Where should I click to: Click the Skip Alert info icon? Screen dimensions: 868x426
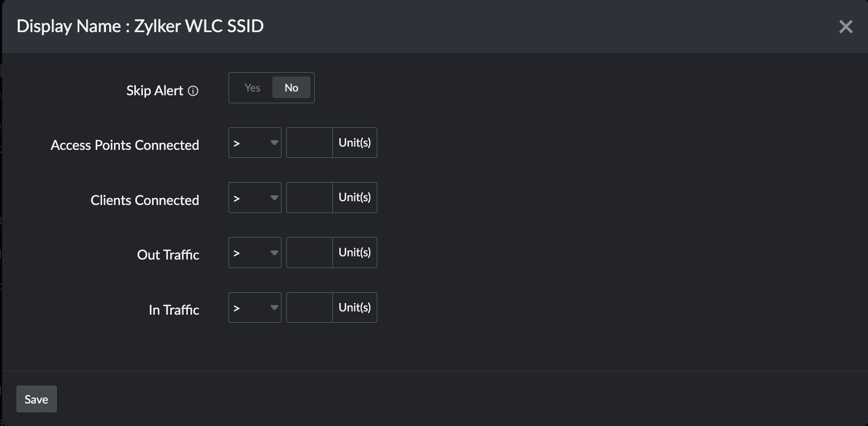click(194, 91)
